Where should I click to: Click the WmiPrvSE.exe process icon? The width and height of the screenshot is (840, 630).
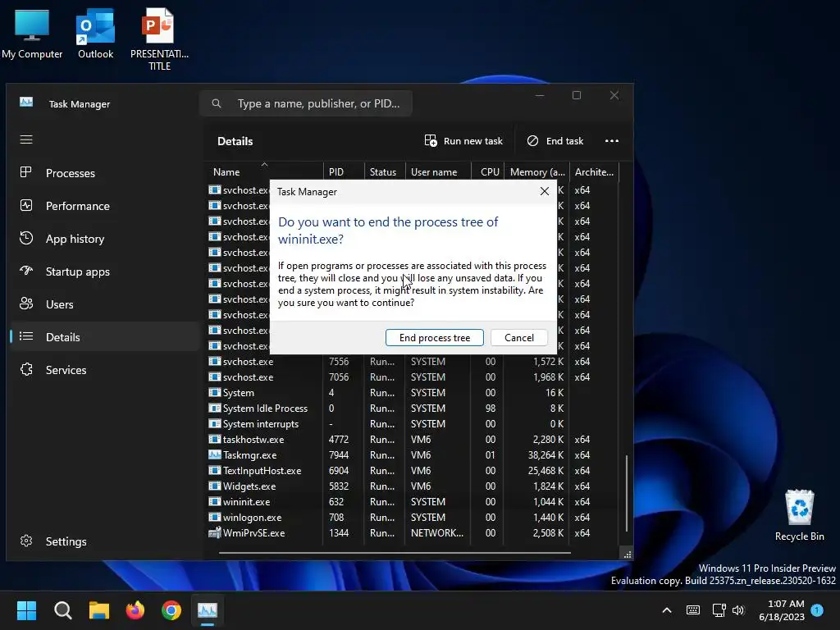(x=214, y=532)
